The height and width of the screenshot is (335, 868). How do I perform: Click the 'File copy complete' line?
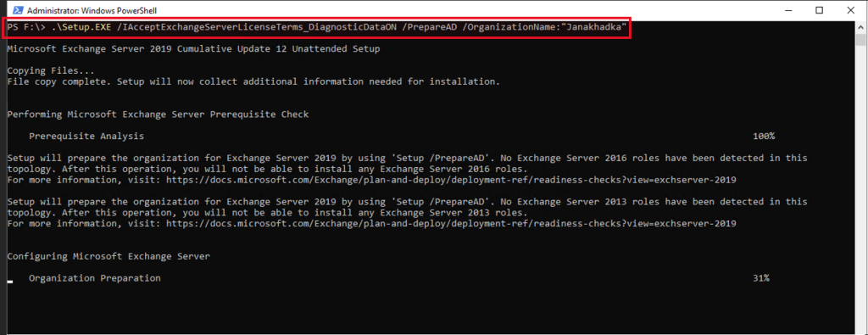coord(253,81)
